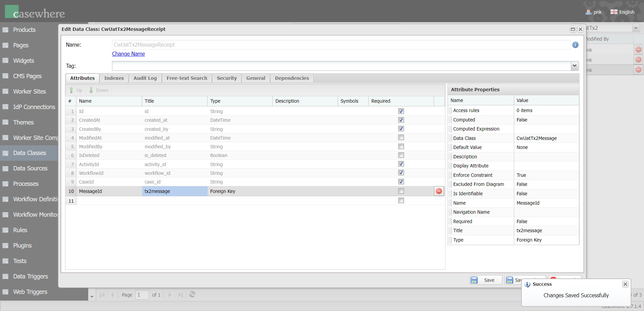Uncheck Required checkbox for CaseId
644x311 pixels.
(x=401, y=182)
